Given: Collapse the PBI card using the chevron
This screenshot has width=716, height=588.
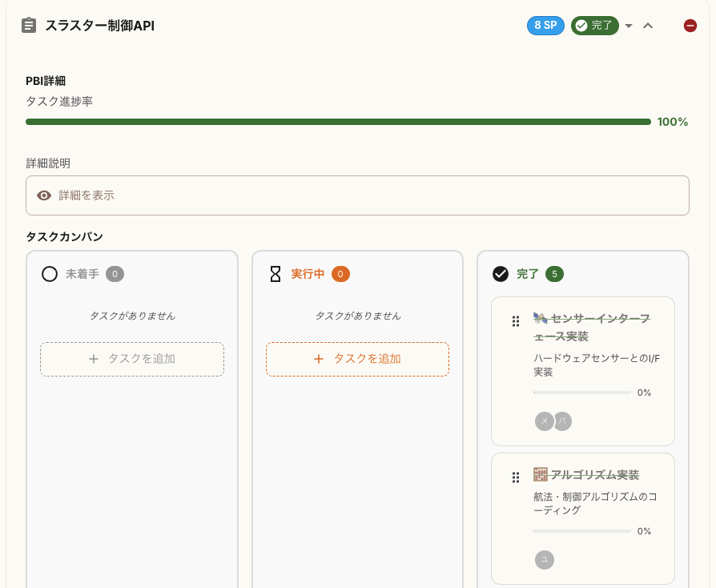Looking at the screenshot, I should 648,25.
